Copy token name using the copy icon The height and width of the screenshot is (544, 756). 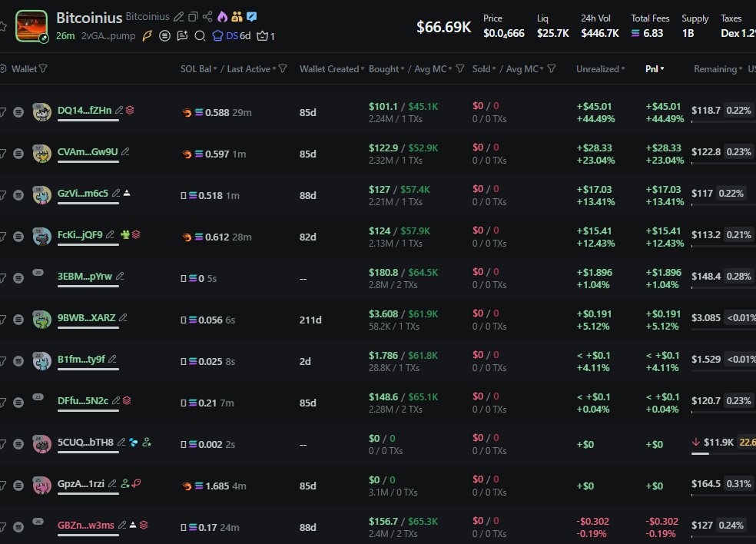pyautogui.click(x=193, y=16)
